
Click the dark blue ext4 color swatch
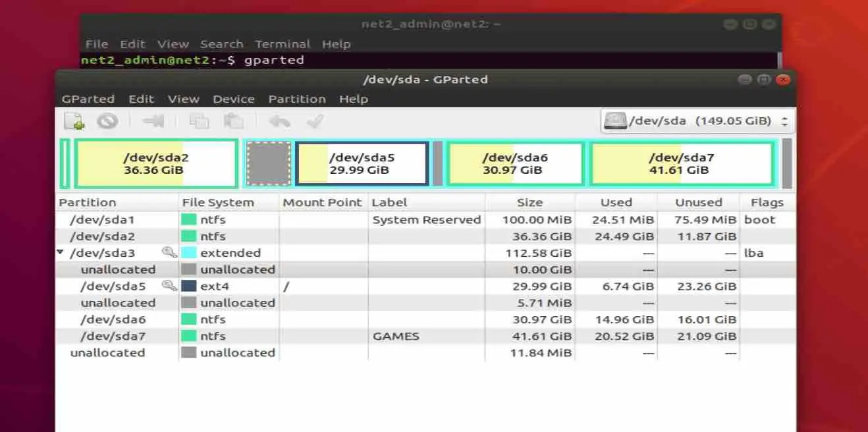click(x=189, y=286)
